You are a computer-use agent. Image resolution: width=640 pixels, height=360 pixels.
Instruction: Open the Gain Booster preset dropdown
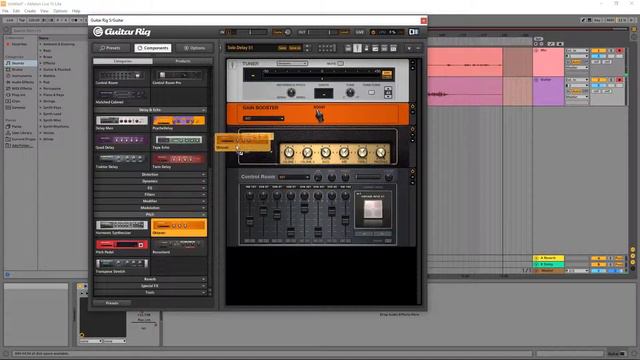pos(263,118)
